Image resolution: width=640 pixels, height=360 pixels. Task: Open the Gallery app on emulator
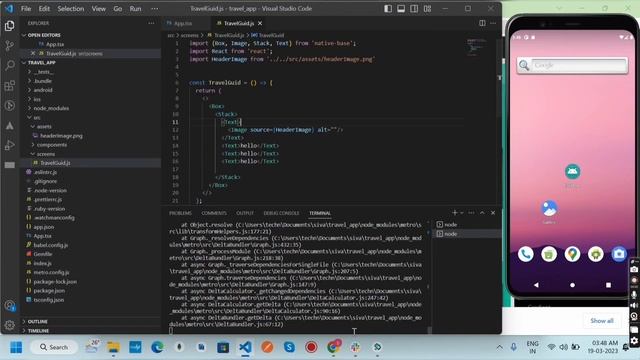[x=549, y=209]
